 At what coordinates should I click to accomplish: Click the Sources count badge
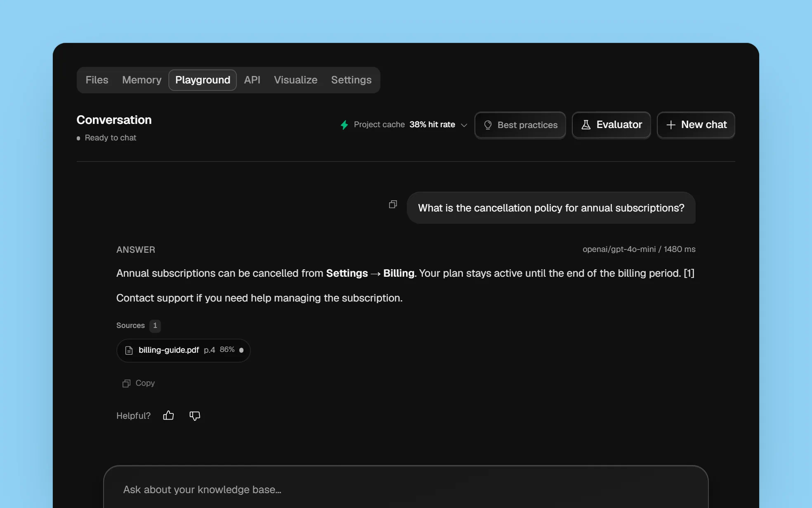[x=155, y=325]
